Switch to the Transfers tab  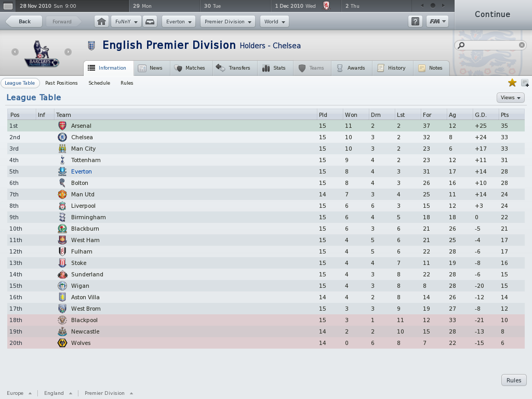(235, 68)
